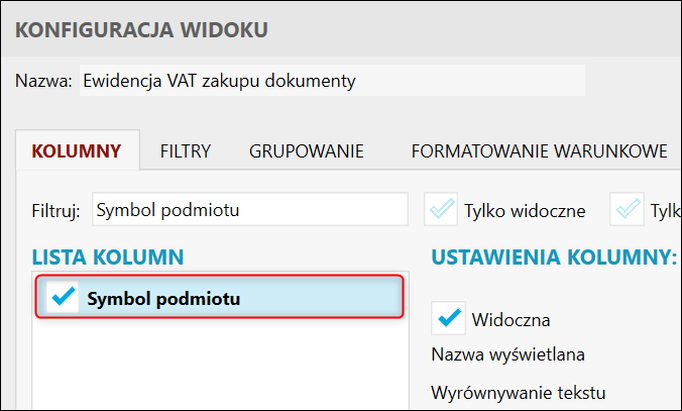
Task: Focus the Filtruj search box
Action: click(x=249, y=210)
